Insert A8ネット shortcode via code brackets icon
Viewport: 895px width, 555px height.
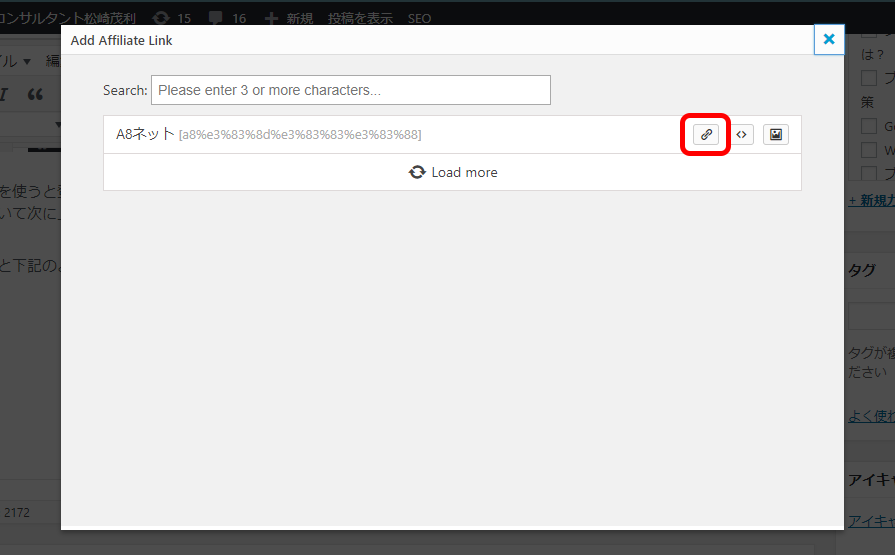pos(741,135)
